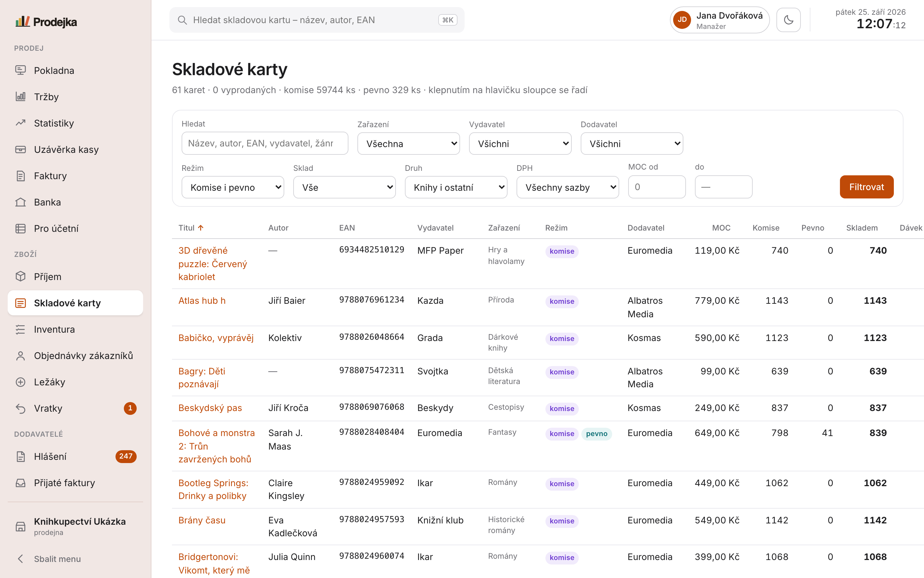Go to Ležáky section
This screenshot has width=924, height=578.
click(x=75, y=382)
